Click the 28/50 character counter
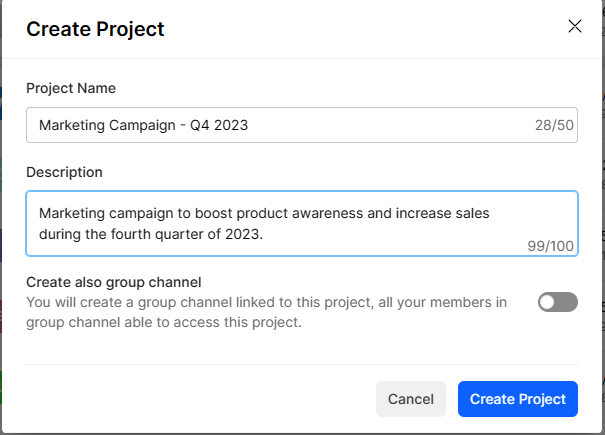 (554, 126)
